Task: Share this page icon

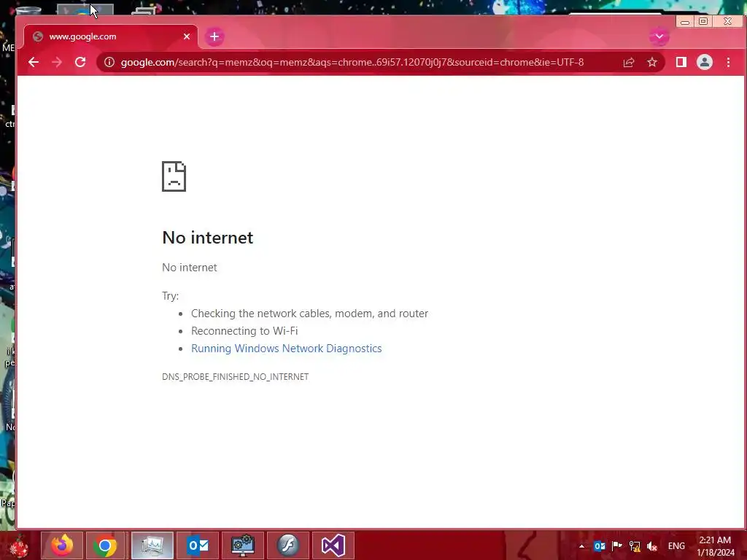Action: (628, 63)
